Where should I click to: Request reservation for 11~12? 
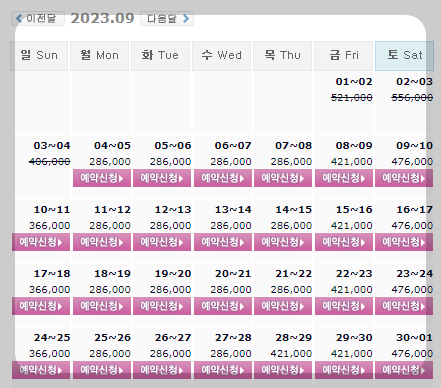[102, 242]
